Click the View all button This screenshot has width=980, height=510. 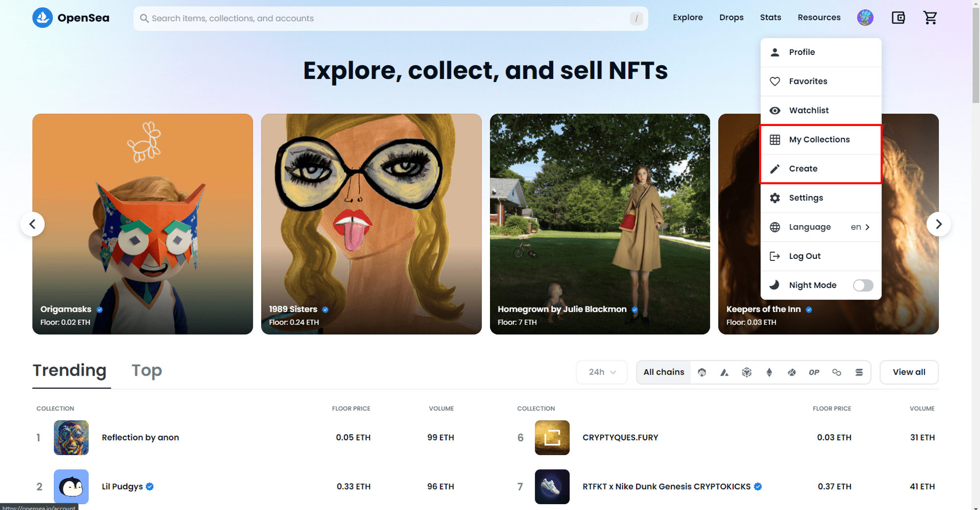coord(909,372)
